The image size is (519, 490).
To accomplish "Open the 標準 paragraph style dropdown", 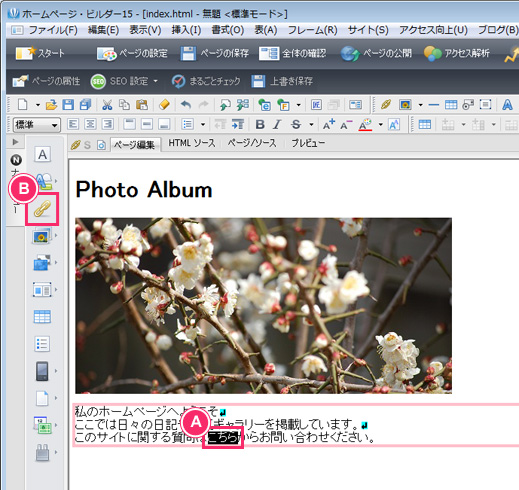I will [37, 125].
